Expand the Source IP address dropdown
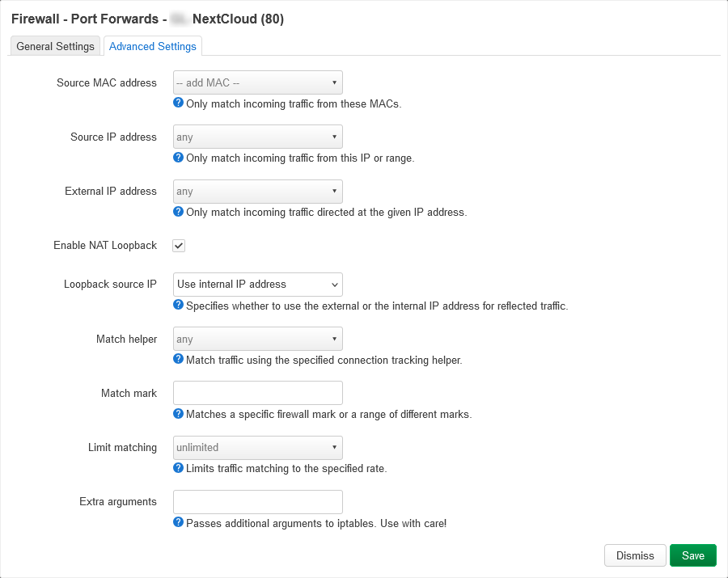The height and width of the screenshot is (578, 728). (x=258, y=137)
